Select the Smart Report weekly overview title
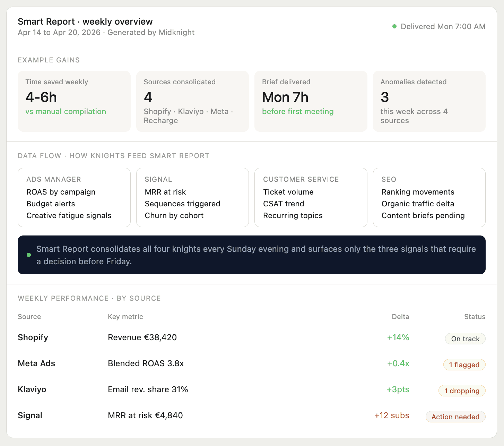Image resolution: width=504 pixels, height=446 pixels. 85,22
